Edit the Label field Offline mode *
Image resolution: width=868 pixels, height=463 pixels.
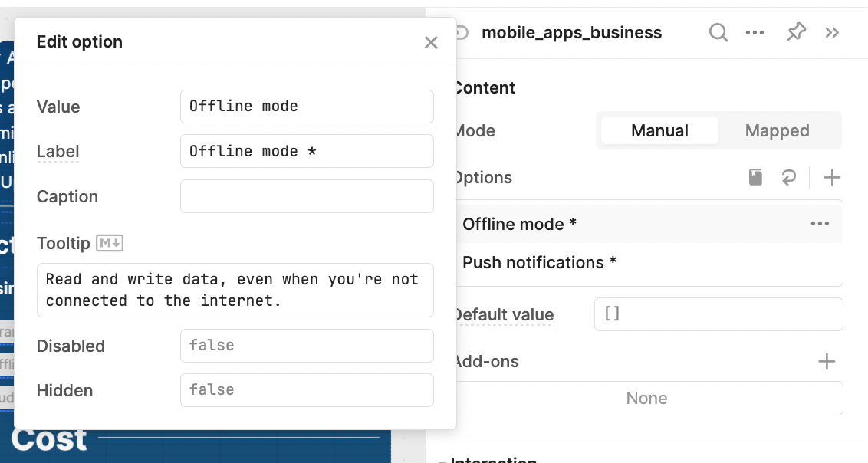coord(307,151)
